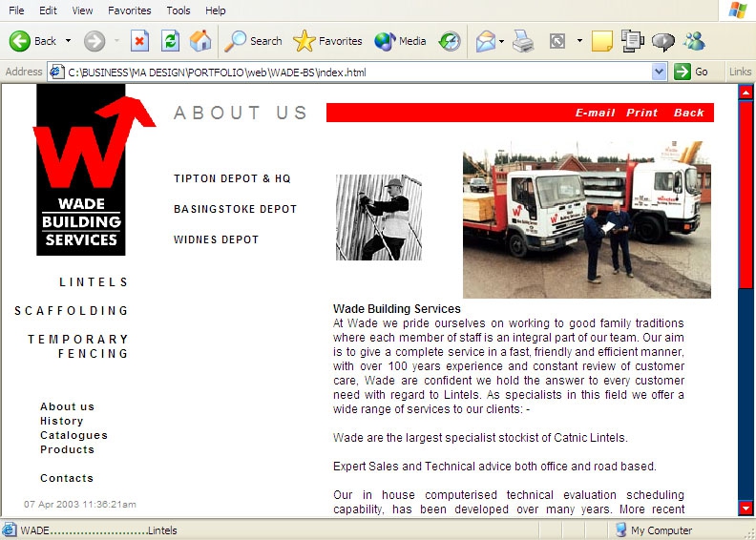Click the scaffolder black-and-white photo
The height and width of the screenshot is (540, 756).
pos(379,218)
